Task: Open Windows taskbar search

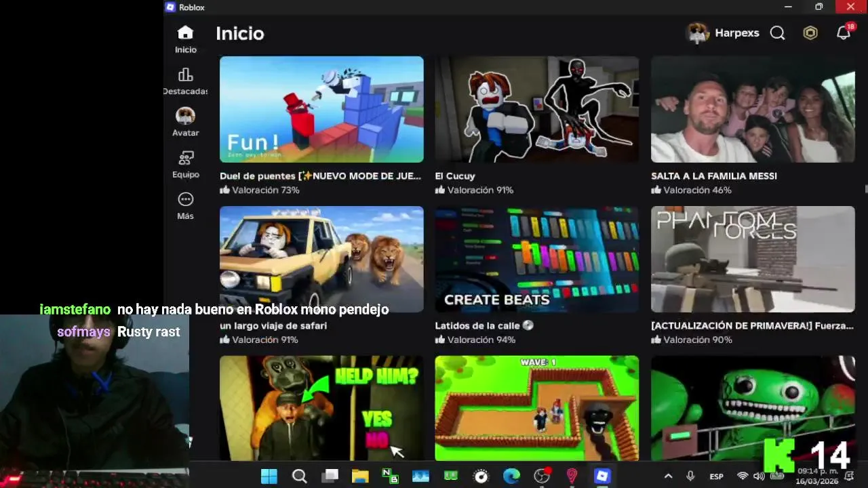Action: 299,476
